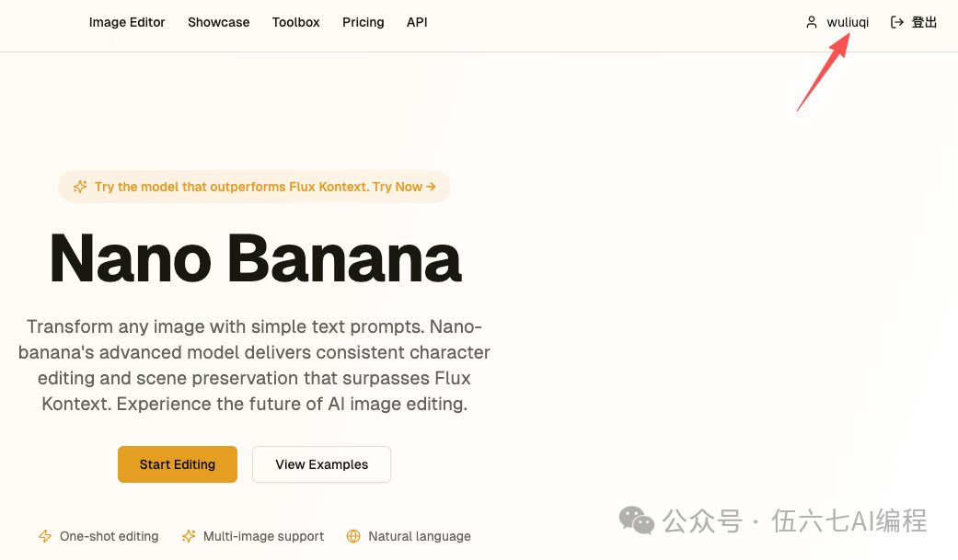Image resolution: width=958 pixels, height=560 pixels.
Task: Open the Image Editor menu item
Action: (x=127, y=22)
